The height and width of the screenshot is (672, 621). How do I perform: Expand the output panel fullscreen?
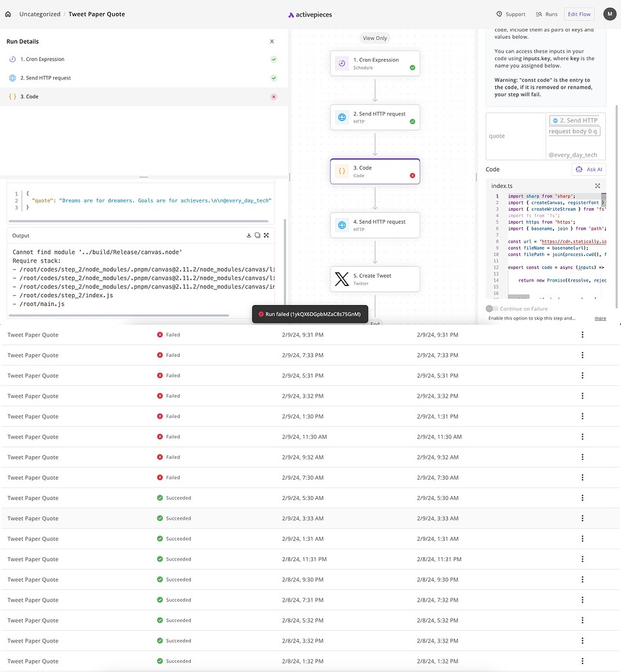tap(266, 235)
